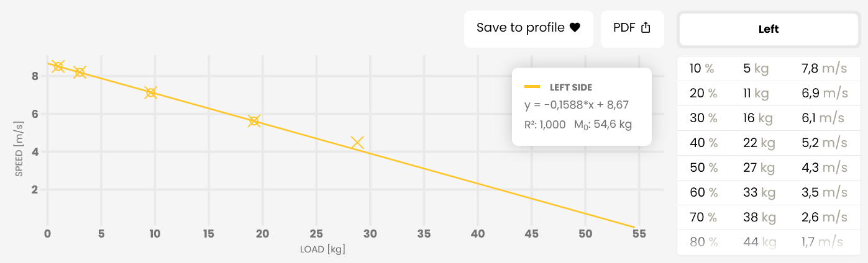
Task: Save the result to profile
Action: pos(528,29)
